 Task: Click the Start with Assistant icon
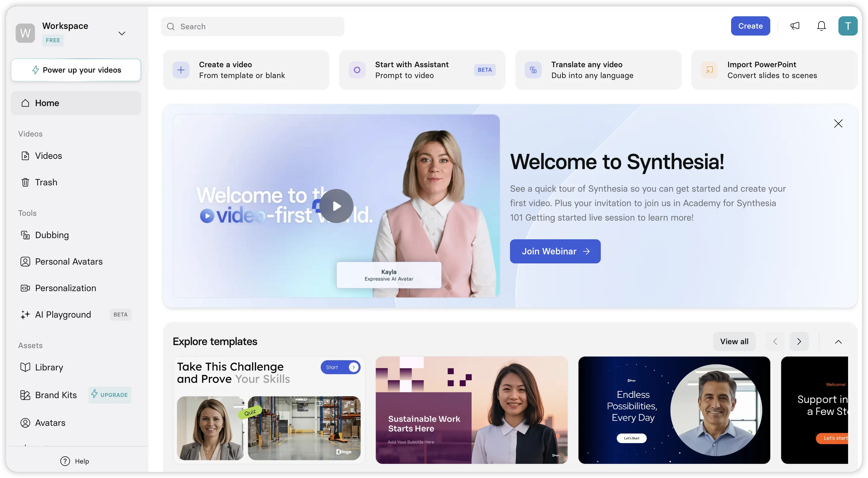(357, 70)
